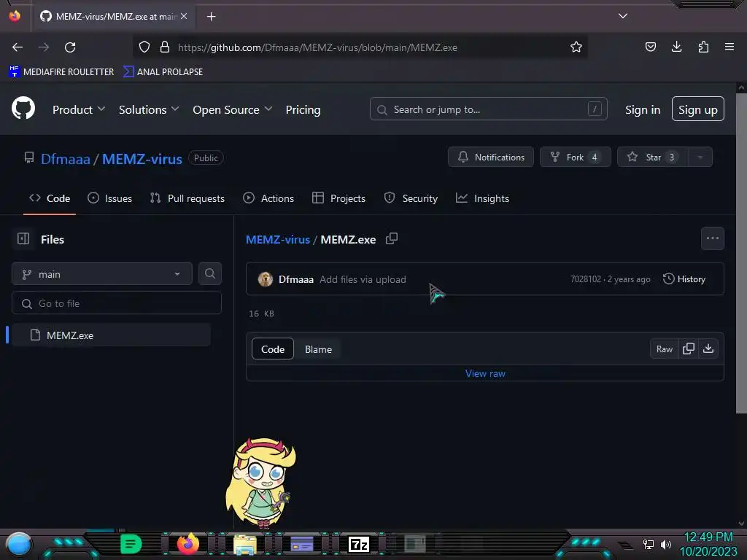The image size is (747, 560).
Task: Open File Explorer from the taskbar
Action: coord(245,545)
